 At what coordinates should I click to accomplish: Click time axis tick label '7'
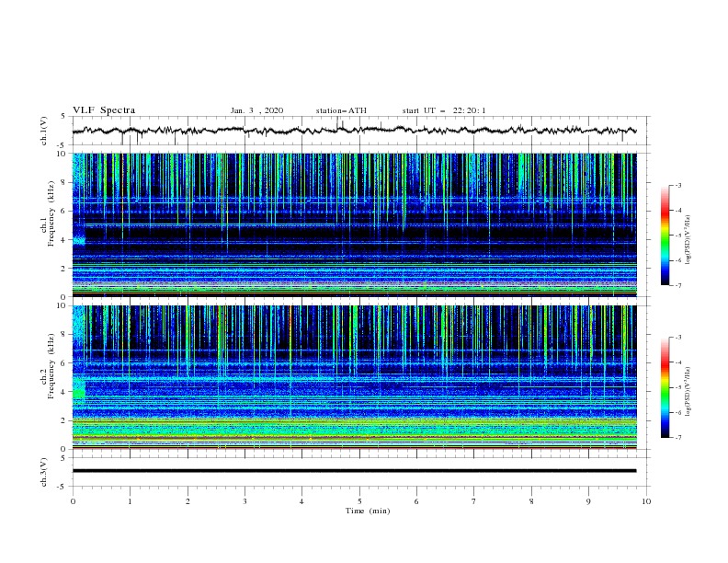pyautogui.click(x=474, y=501)
